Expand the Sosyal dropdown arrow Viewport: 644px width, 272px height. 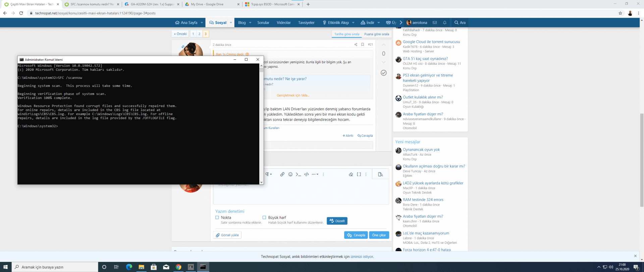click(231, 22)
